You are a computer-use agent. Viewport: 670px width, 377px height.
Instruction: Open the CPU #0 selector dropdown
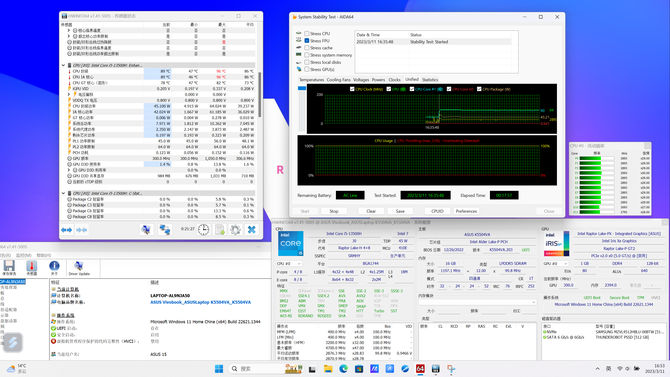[289, 264]
